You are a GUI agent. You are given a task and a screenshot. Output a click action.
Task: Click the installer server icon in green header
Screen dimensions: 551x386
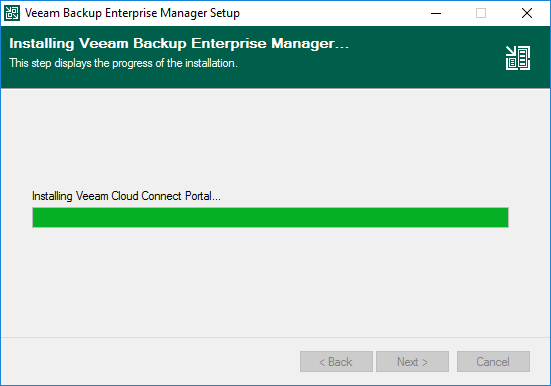[x=518, y=58]
